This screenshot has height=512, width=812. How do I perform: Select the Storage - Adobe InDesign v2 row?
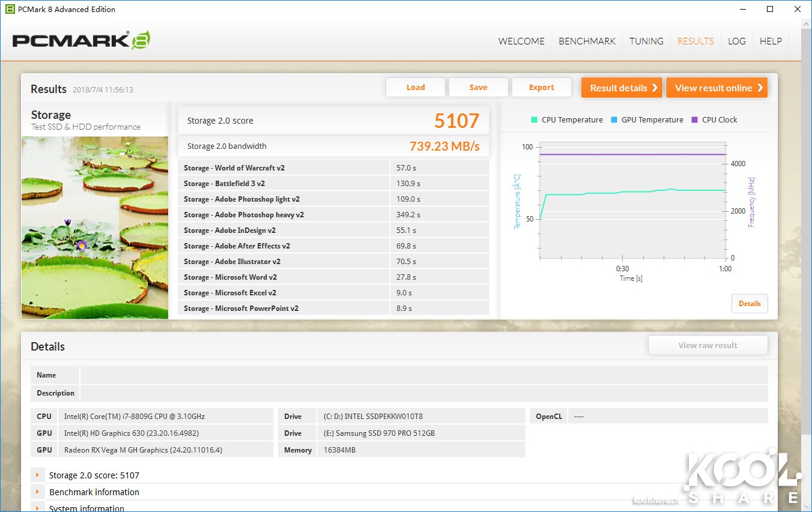(333, 230)
